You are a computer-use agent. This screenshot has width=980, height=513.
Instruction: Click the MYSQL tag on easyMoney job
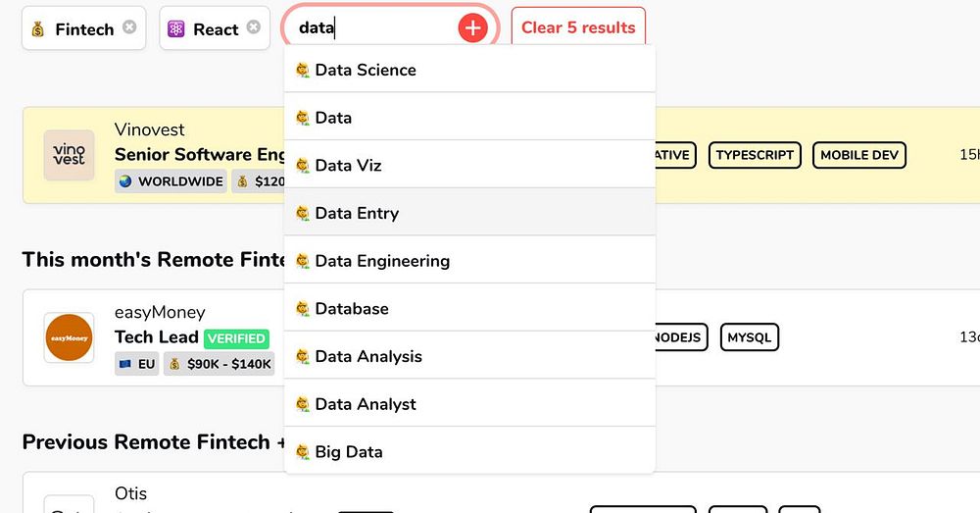pos(750,337)
